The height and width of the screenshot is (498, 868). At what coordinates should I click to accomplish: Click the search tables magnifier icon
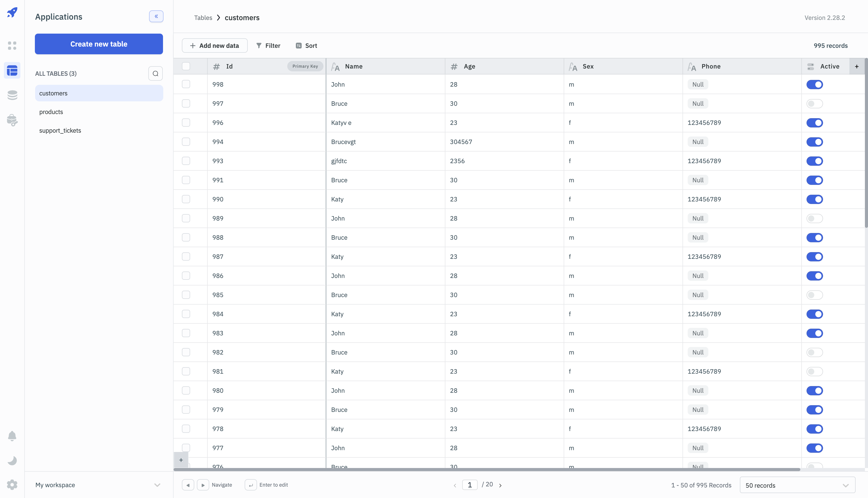click(x=156, y=73)
